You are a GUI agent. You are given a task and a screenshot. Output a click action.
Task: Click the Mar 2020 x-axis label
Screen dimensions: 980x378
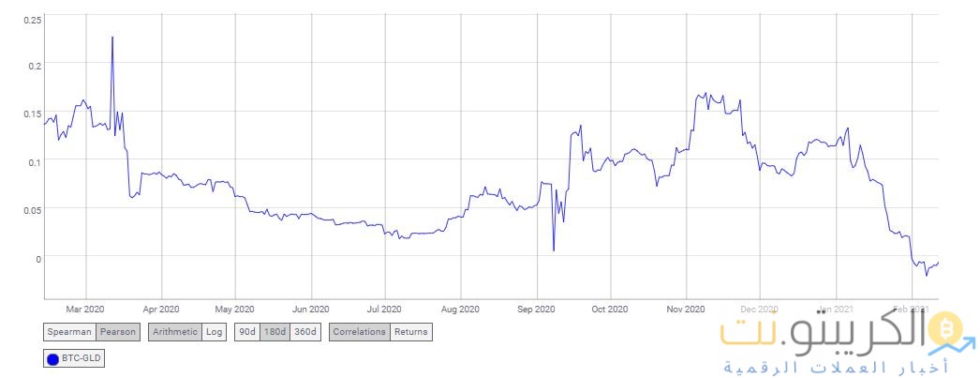(85, 309)
